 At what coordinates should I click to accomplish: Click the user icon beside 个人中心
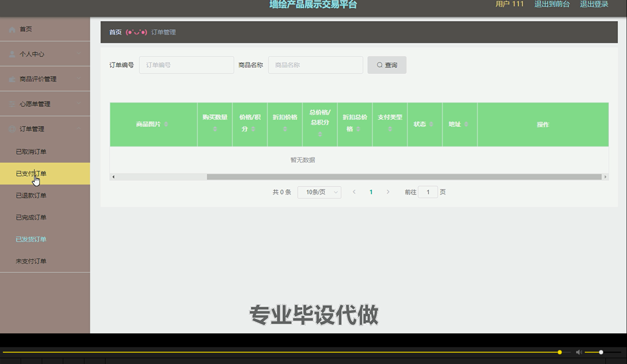(x=12, y=53)
